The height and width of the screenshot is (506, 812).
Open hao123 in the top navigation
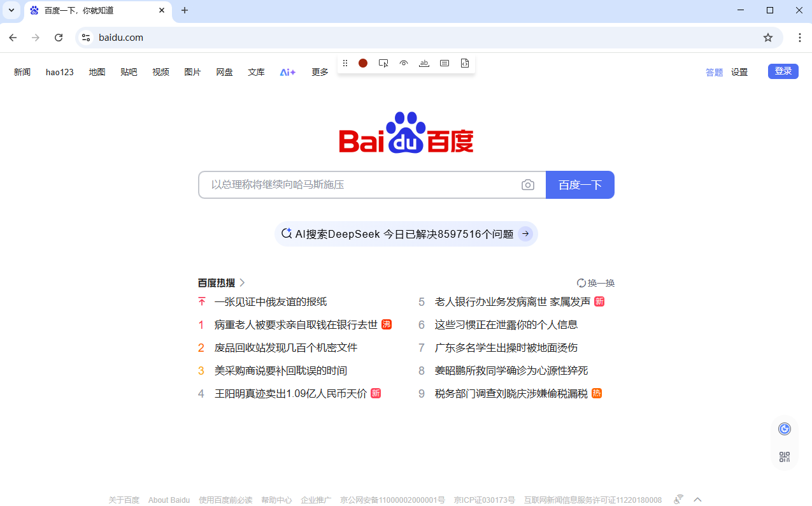(60, 72)
